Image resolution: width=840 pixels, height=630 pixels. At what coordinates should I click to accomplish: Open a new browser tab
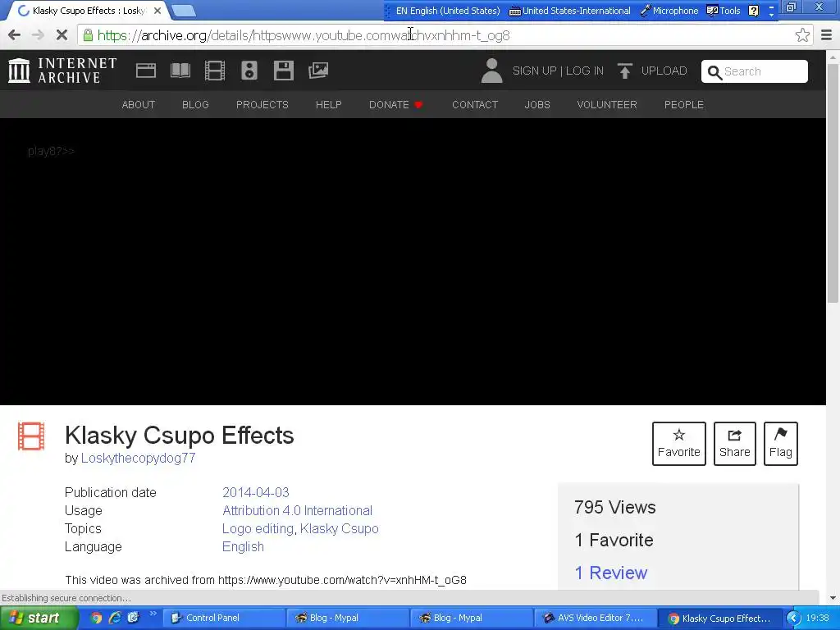tap(184, 11)
